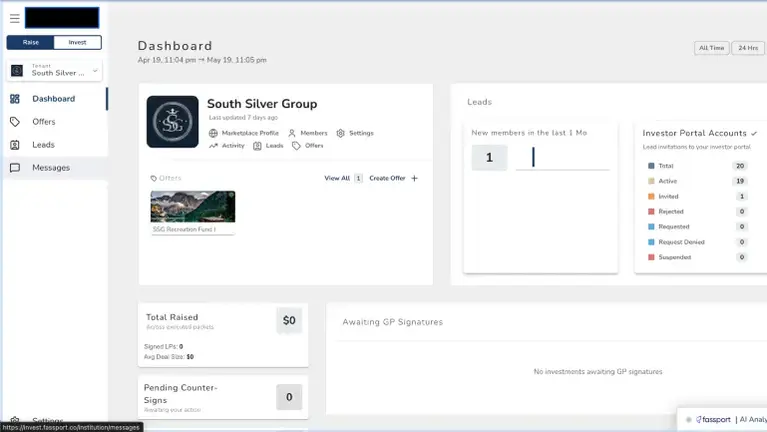Click the Offers tag icon in sidebar
This screenshot has width=767, height=432.
pyautogui.click(x=15, y=122)
